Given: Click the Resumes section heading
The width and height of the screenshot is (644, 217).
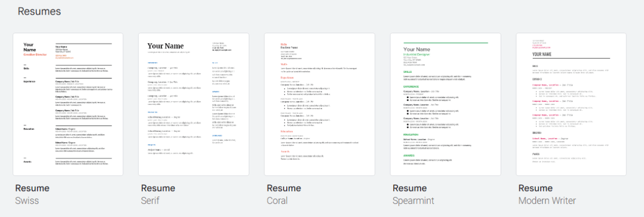Looking at the screenshot, I should [39, 11].
